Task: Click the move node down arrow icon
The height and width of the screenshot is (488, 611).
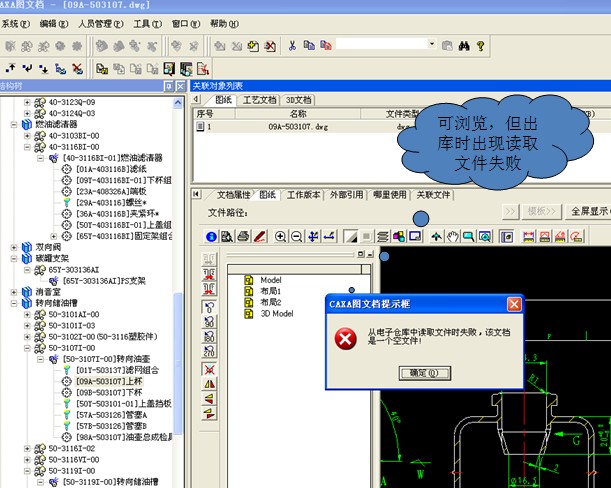Action: [x=44, y=69]
